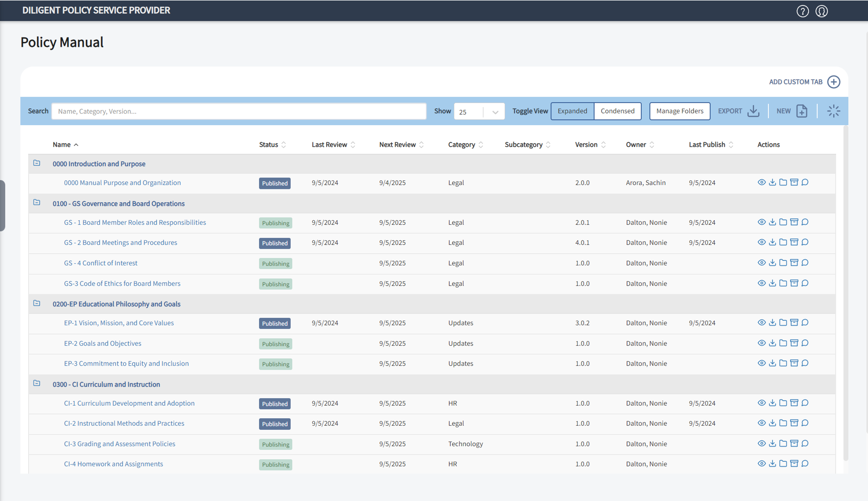The width and height of the screenshot is (868, 501).
Task: Move GS - 2 Board Meetings to folder
Action: pyautogui.click(x=783, y=242)
